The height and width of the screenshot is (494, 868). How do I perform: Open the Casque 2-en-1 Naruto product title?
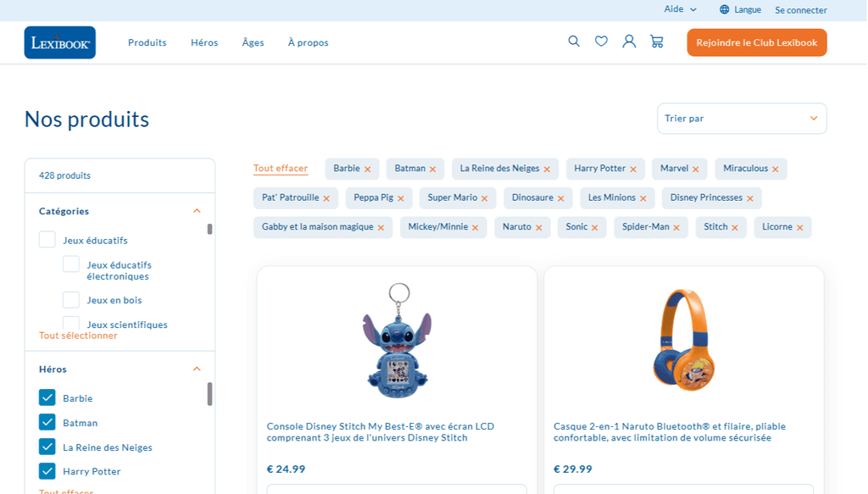click(670, 432)
